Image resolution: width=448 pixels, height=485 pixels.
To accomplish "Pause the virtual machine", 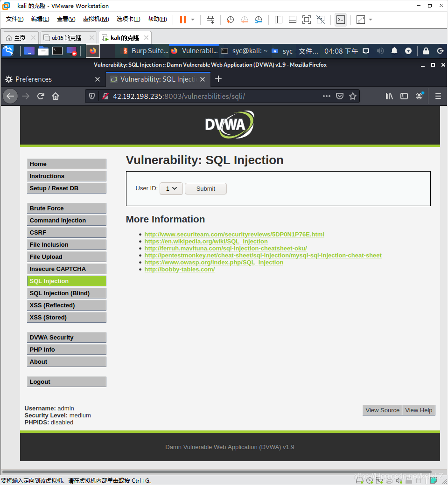I will 182,20.
